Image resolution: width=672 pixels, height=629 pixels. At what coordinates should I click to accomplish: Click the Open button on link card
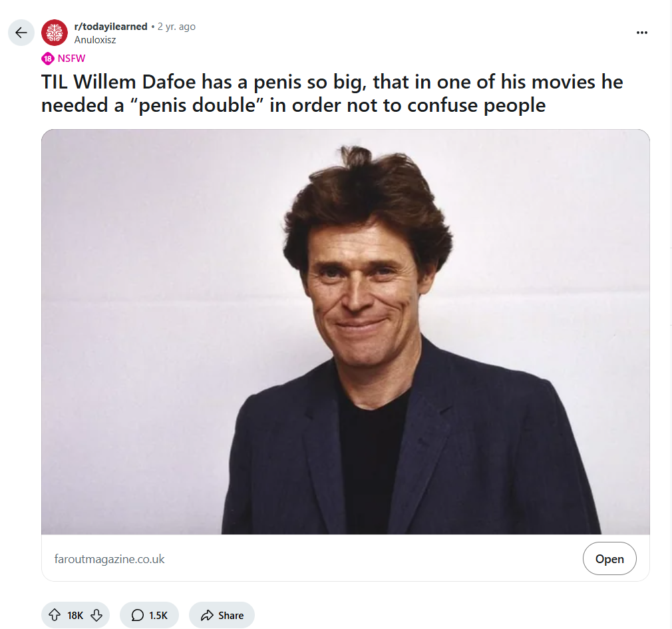pos(609,558)
